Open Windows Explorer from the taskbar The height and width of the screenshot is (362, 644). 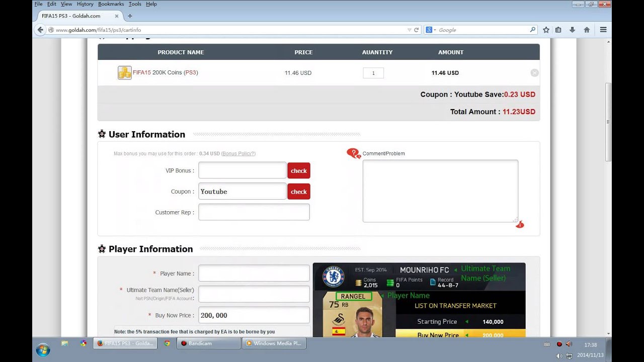(64, 343)
